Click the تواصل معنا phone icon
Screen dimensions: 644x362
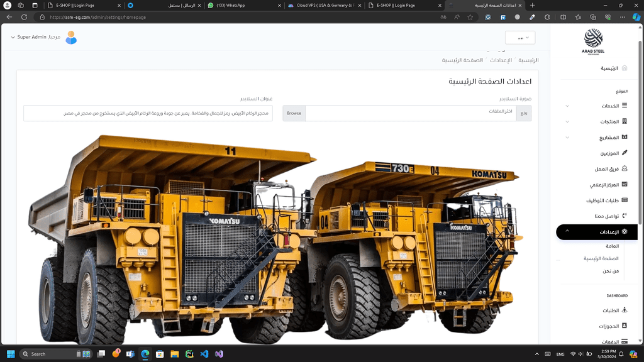point(625,216)
